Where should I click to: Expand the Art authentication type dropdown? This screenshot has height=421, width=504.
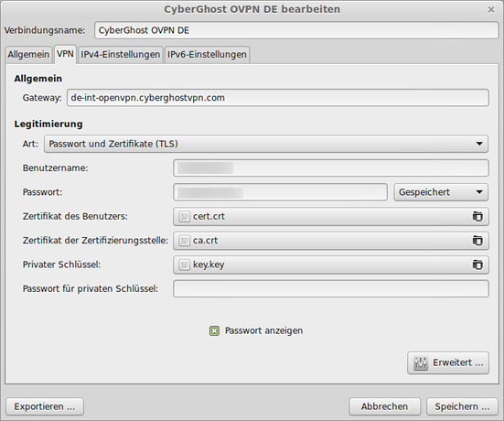point(266,144)
